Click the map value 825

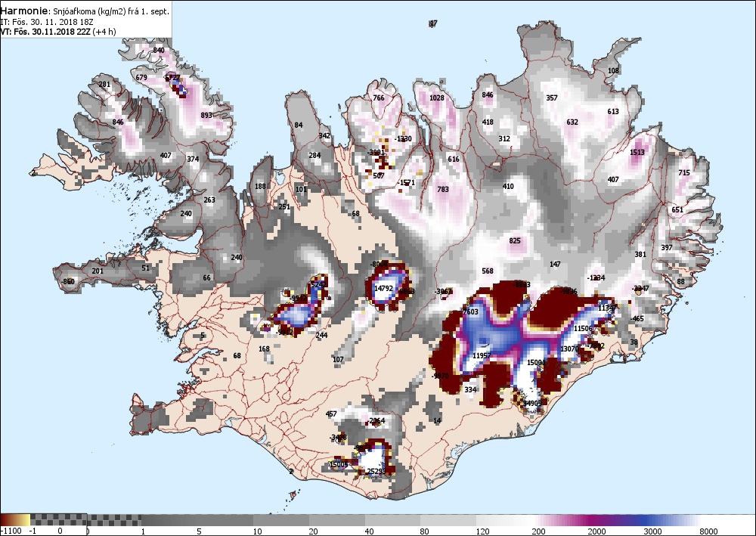515,240
